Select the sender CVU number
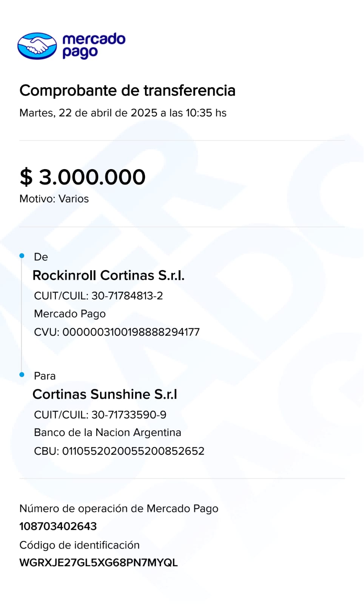 pyautogui.click(x=131, y=332)
